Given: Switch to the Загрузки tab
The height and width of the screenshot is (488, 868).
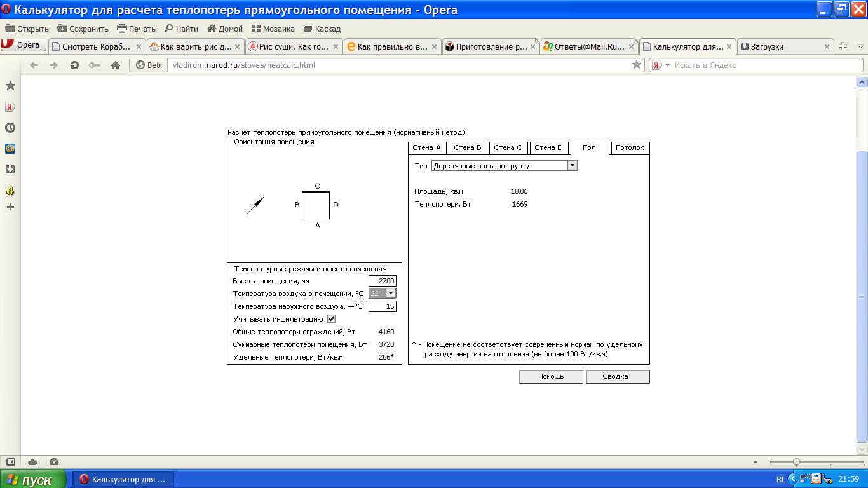Looking at the screenshot, I should click(x=786, y=46).
